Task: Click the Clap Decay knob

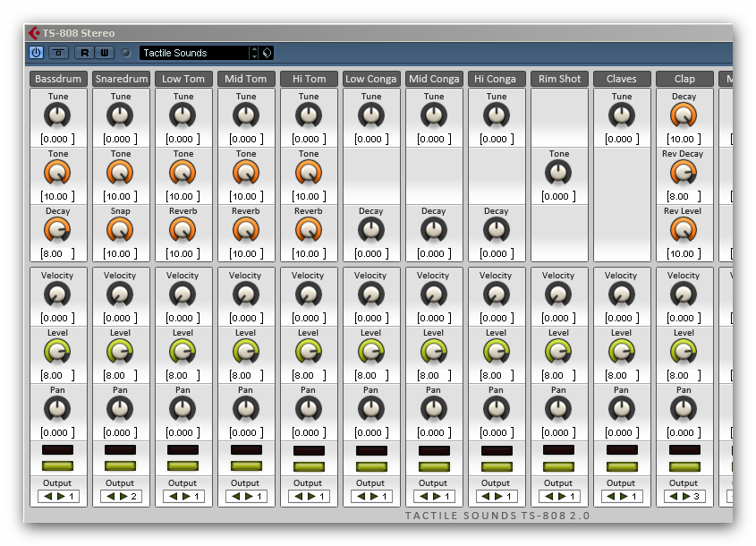Action: coord(684,115)
